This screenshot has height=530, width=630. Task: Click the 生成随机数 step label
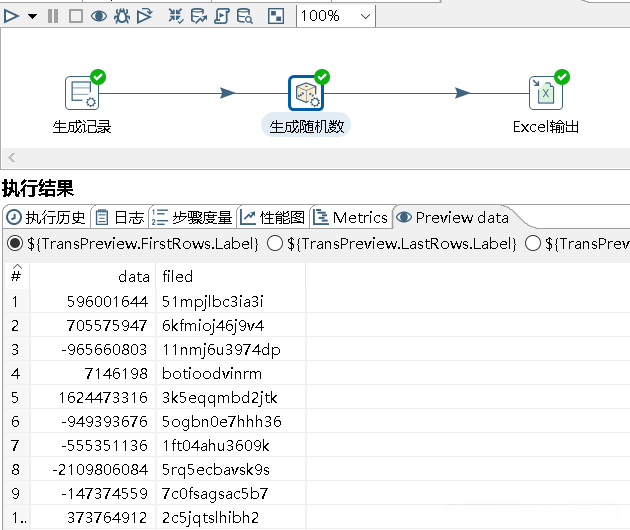[x=306, y=127]
